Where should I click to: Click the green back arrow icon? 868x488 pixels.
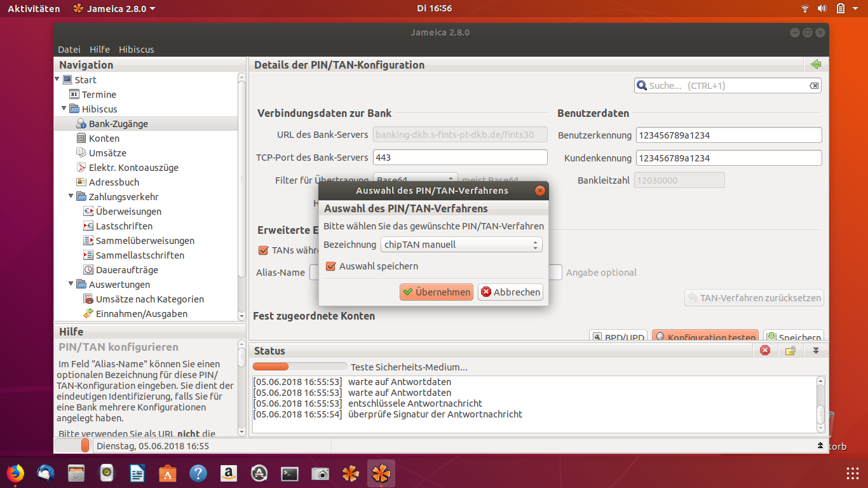click(816, 64)
